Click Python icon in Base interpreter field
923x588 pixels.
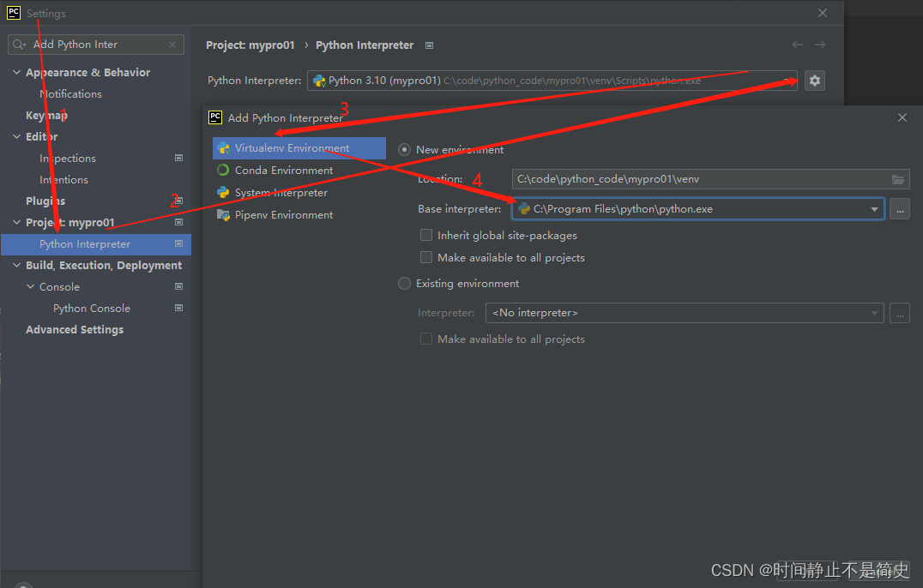524,209
